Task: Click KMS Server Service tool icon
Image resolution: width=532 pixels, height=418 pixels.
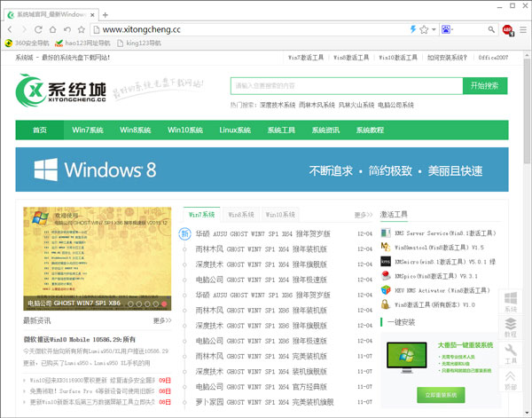Action: point(386,233)
